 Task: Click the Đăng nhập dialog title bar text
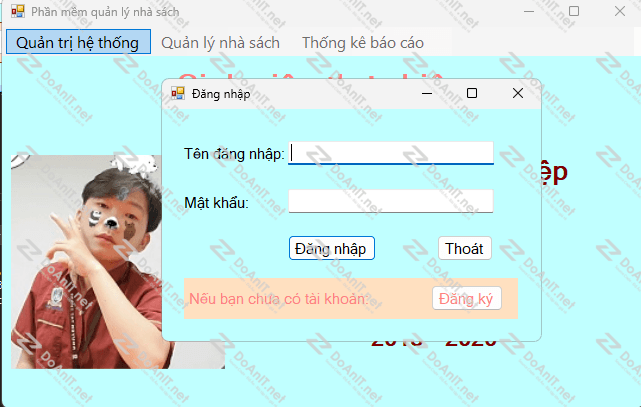[x=221, y=93]
